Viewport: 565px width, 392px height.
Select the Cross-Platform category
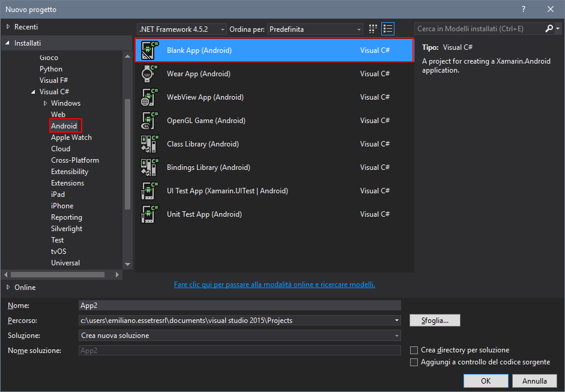(x=75, y=160)
